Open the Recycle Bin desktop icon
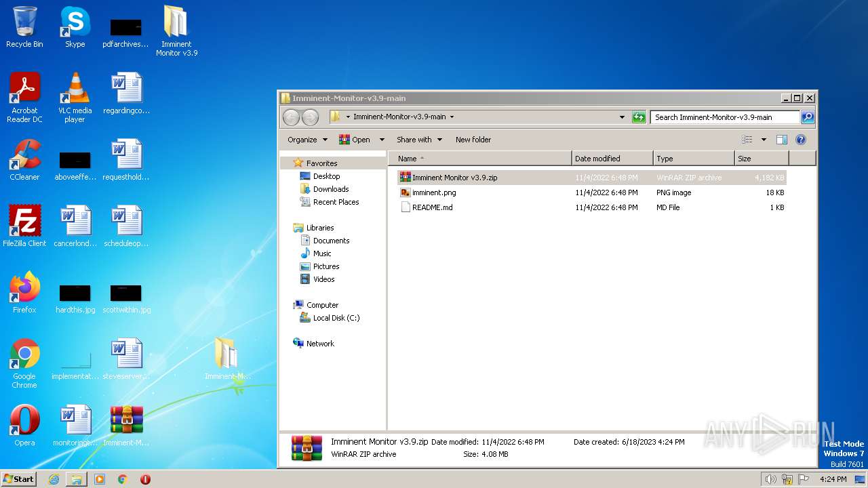 [x=24, y=27]
